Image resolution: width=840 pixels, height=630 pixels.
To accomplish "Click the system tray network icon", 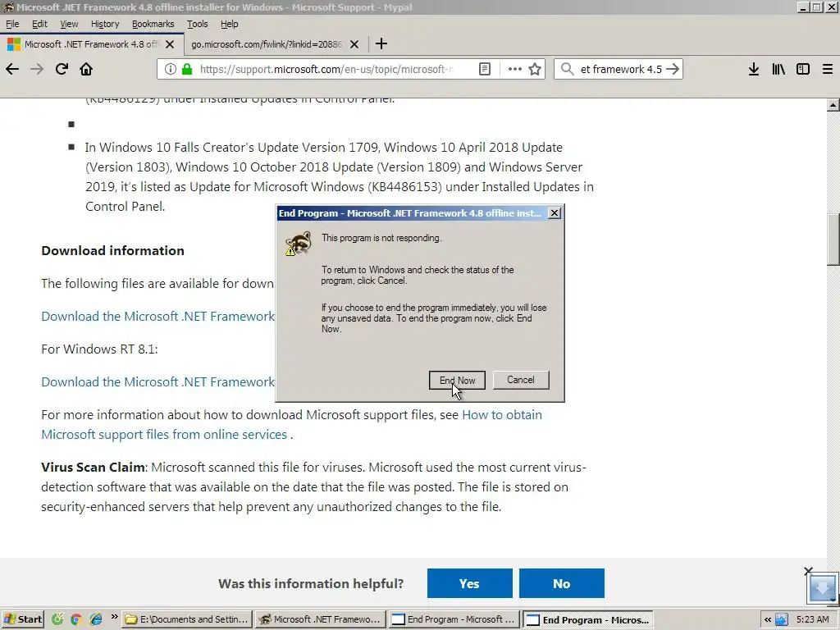I will point(782,620).
